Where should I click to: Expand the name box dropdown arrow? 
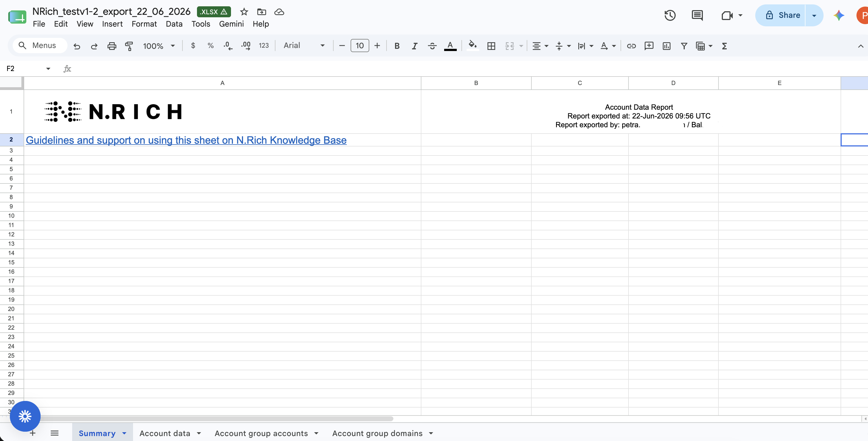click(x=48, y=69)
